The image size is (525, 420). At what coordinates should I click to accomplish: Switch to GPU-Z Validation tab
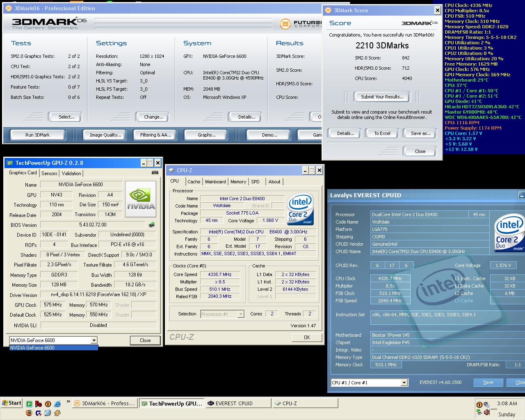coord(71,173)
